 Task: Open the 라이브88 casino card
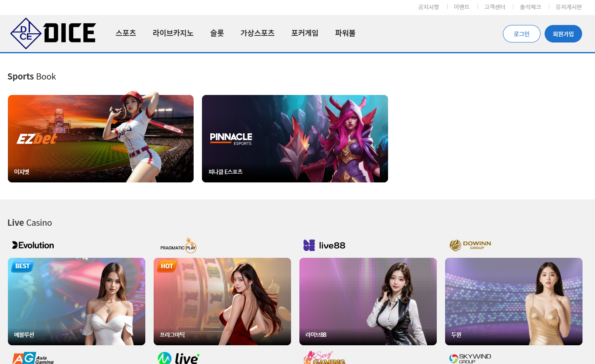click(x=368, y=302)
